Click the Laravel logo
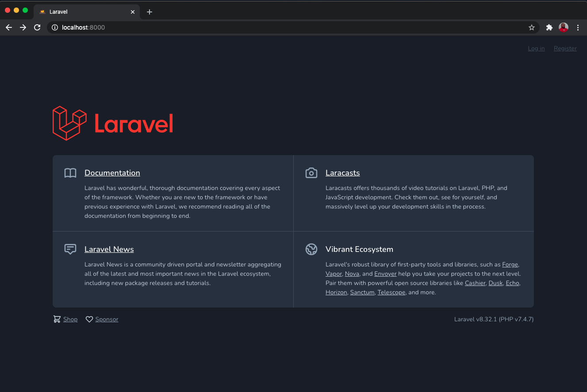The width and height of the screenshot is (587, 392). pos(113,123)
